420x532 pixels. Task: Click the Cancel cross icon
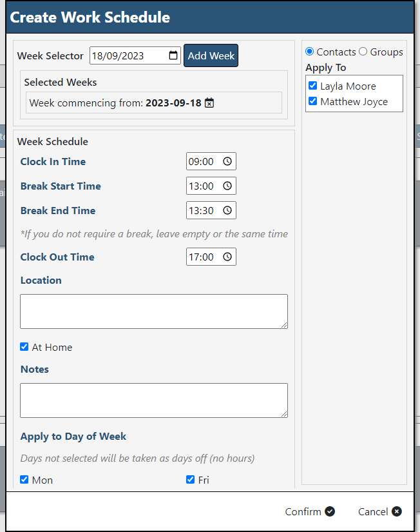(x=397, y=511)
